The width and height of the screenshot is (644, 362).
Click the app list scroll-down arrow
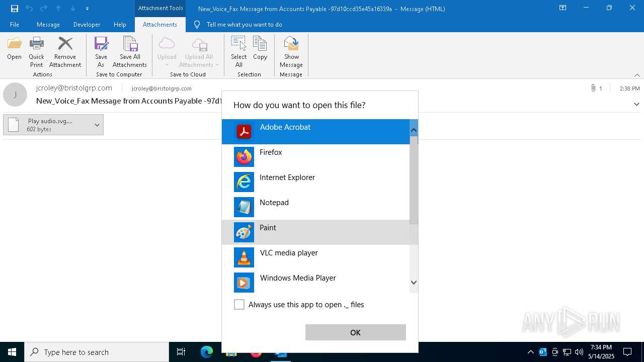coord(414,283)
